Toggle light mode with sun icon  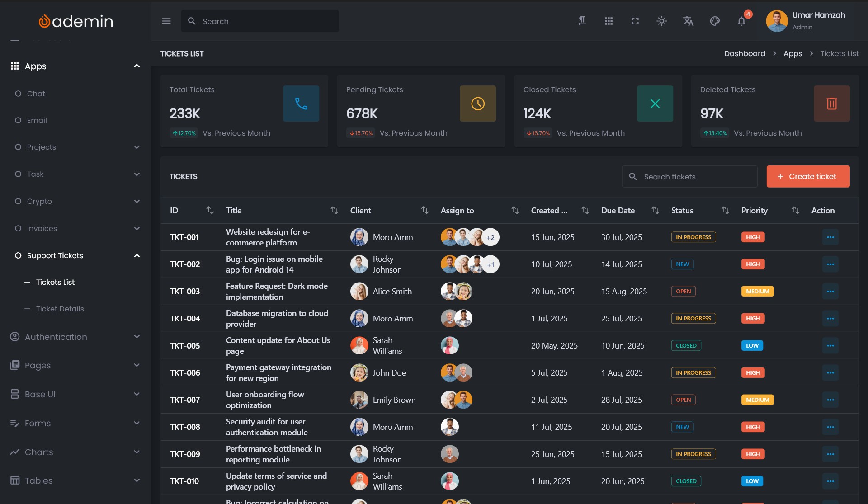(x=661, y=21)
